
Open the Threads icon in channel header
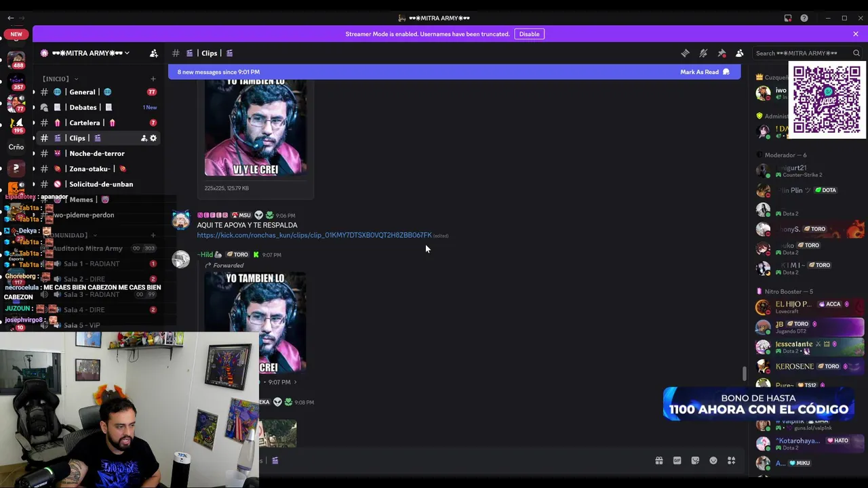click(685, 53)
